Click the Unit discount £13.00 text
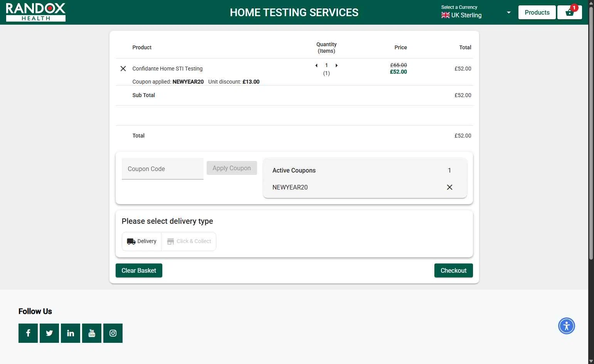594x364 pixels. (234, 82)
